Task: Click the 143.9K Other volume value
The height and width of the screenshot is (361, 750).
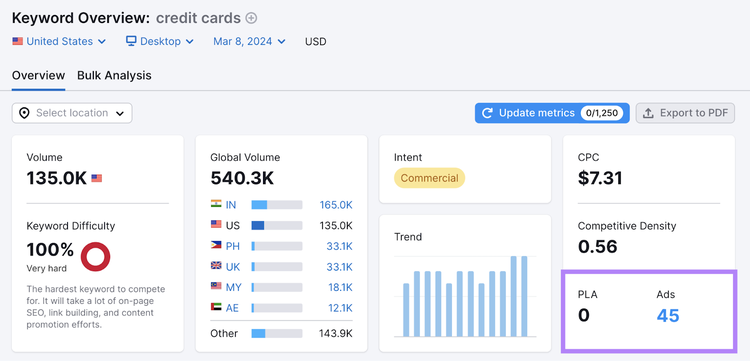Action: pos(336,333)
